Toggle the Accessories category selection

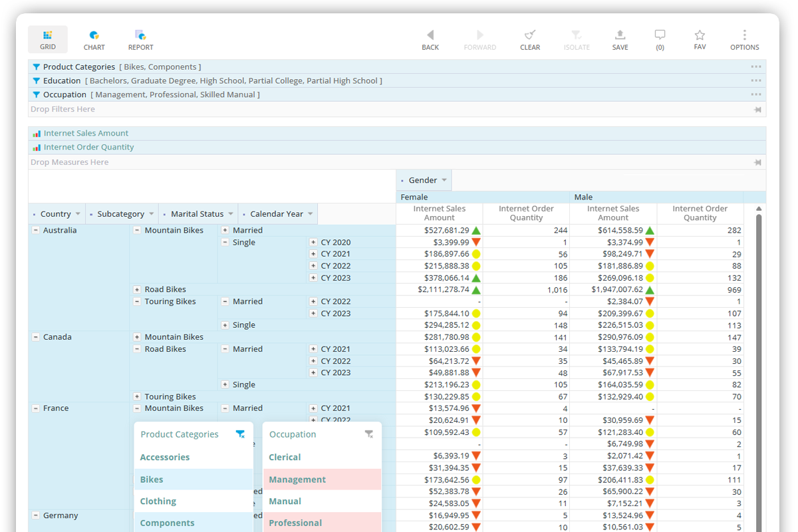165,458
